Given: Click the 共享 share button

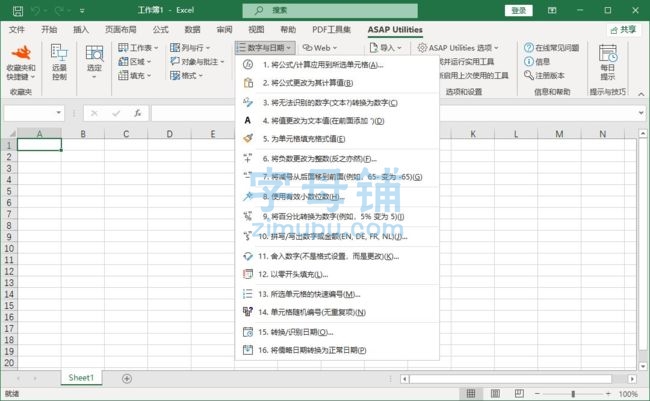Looking at the screenshot, I should pos(623,30).
